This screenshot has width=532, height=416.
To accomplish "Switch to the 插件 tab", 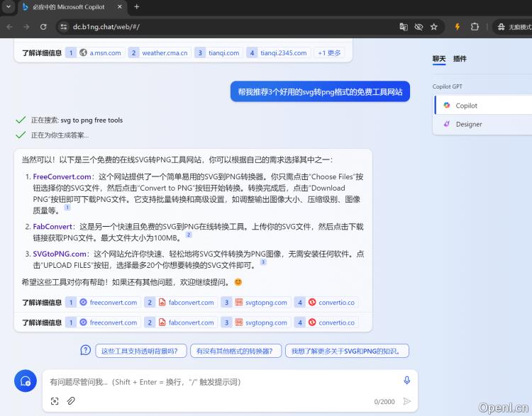I will pos(460,59).
